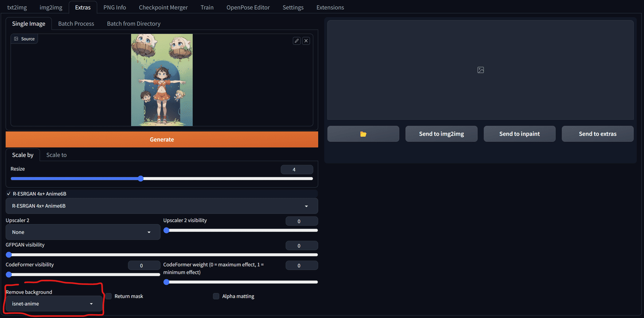
Task: Switch to the Batch Process sub-tab
Action: [x=76, y=24]
